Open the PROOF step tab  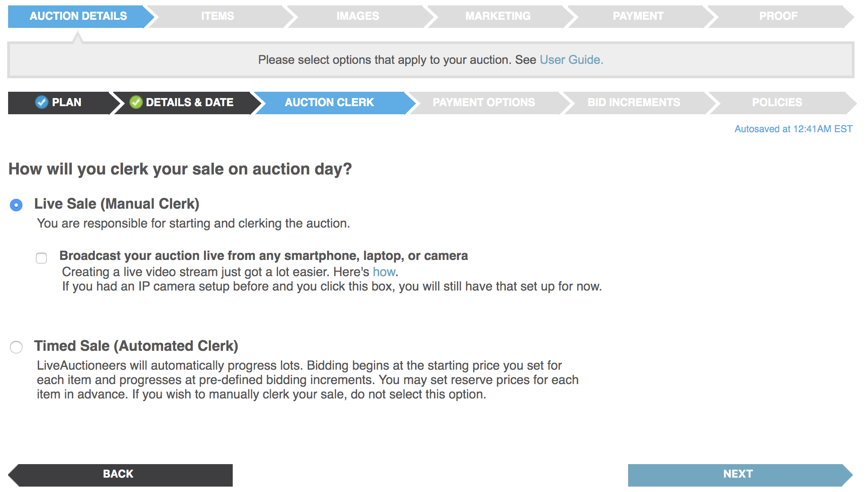[x=779, y=16]
